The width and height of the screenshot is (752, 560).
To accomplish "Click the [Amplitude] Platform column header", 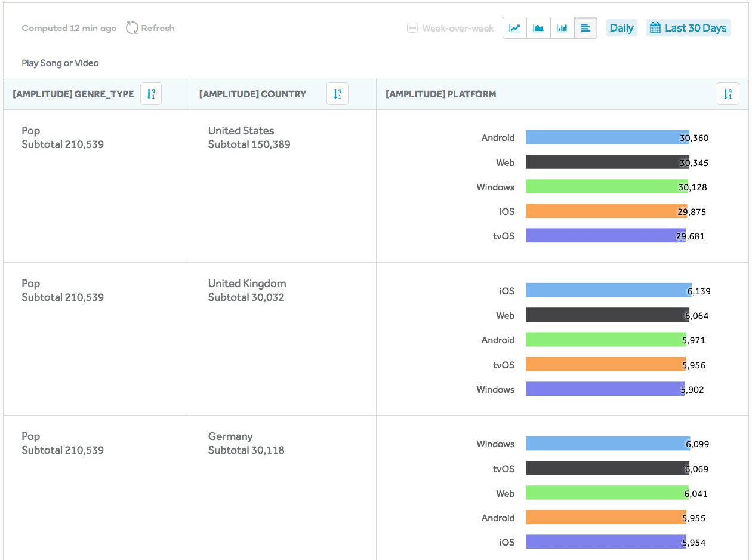I will (441, 94).
